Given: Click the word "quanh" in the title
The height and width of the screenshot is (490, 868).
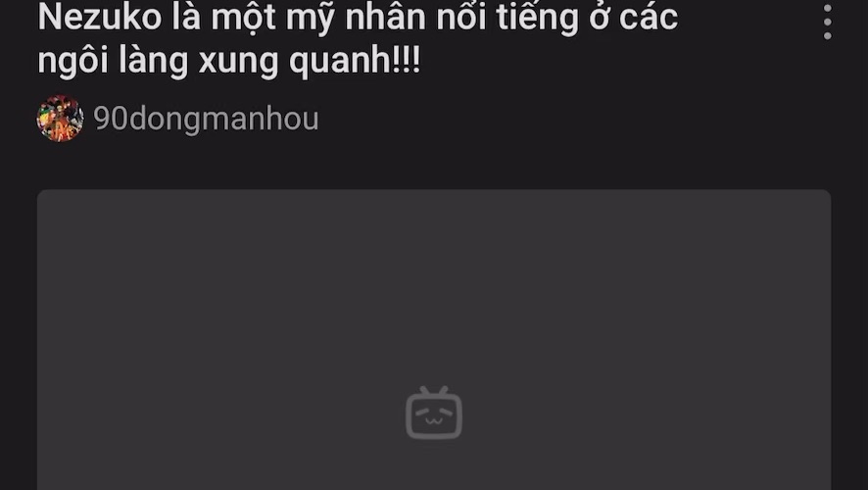Looking at the screenshot, I should pos(341,61).
